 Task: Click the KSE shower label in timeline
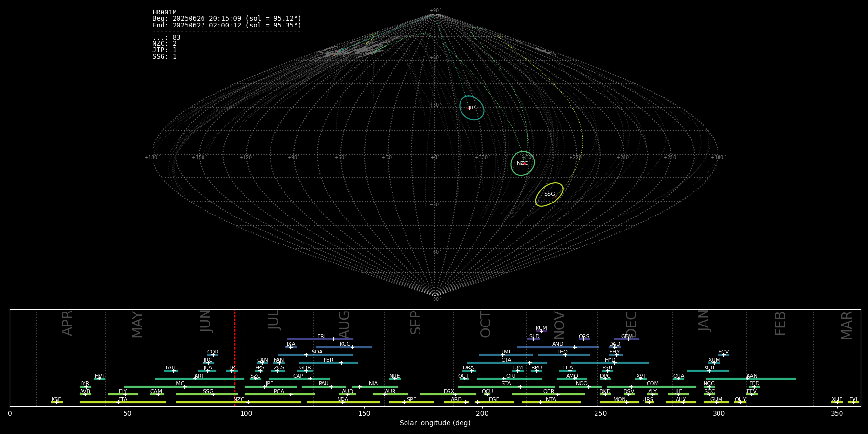[56, 400]
